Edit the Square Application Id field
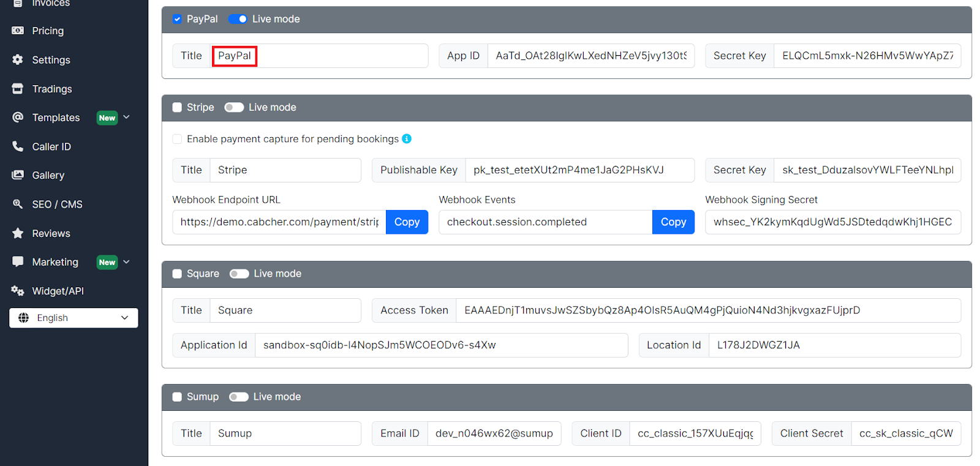Viewport: 980px width, 466px height. (442, 345)
